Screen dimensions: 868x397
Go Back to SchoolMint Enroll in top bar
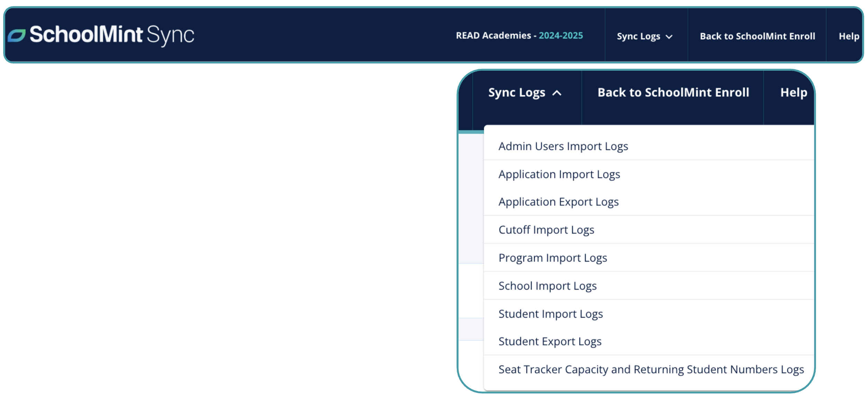(x=757, y=36)
